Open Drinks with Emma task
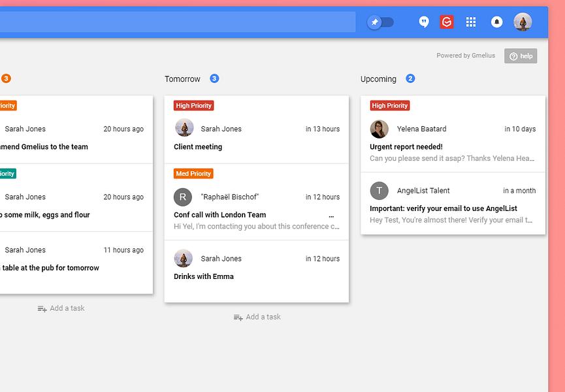The height and width of the screenshot is (392, 565). (x=204, y=276)
